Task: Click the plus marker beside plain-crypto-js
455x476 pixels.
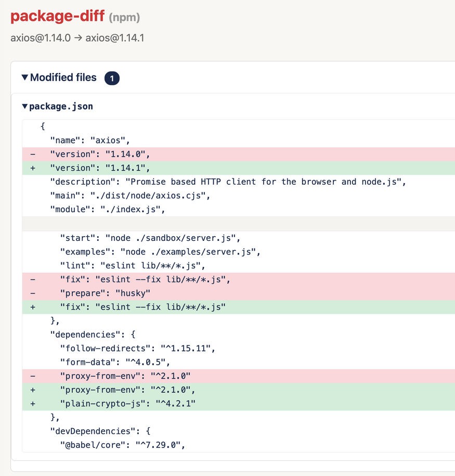Action: point(32,403)
